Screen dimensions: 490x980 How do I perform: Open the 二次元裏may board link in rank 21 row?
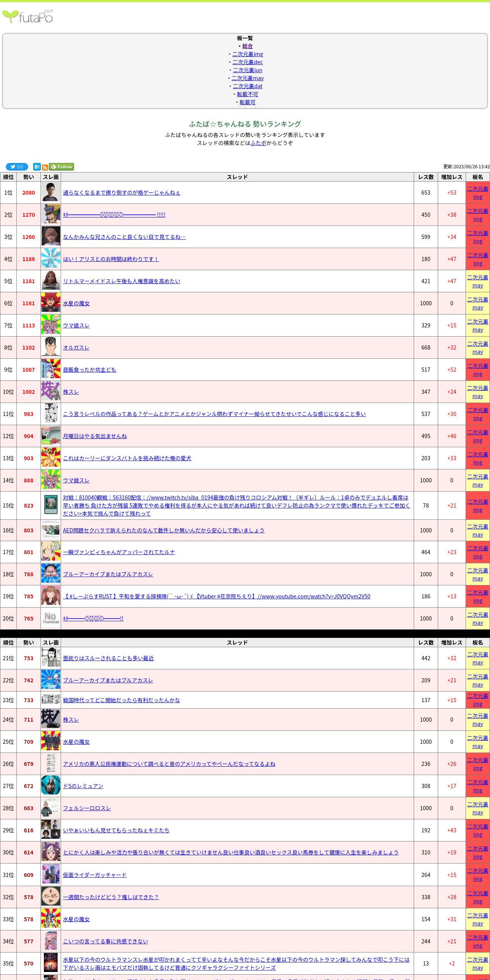click(478, 658)
